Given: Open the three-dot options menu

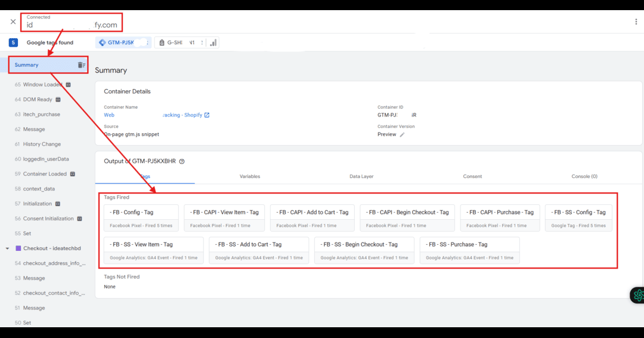Looking at the screenshot, I should (x=636, y=21).
